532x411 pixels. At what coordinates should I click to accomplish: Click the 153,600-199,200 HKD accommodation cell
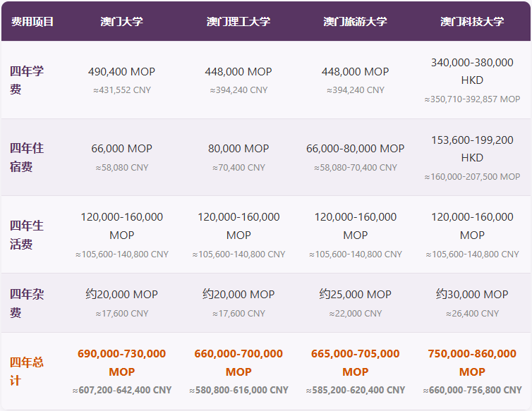click(x=472, y=149)
